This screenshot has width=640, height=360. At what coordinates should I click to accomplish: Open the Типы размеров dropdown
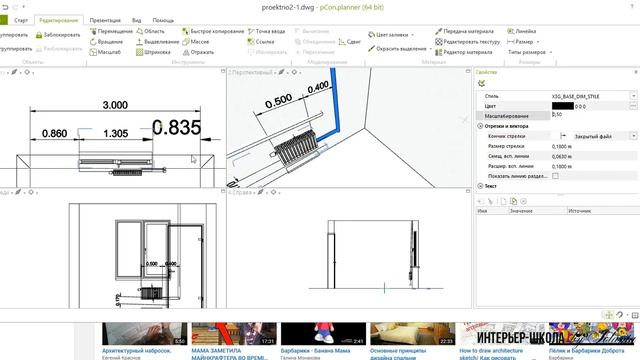pos(530,52)
